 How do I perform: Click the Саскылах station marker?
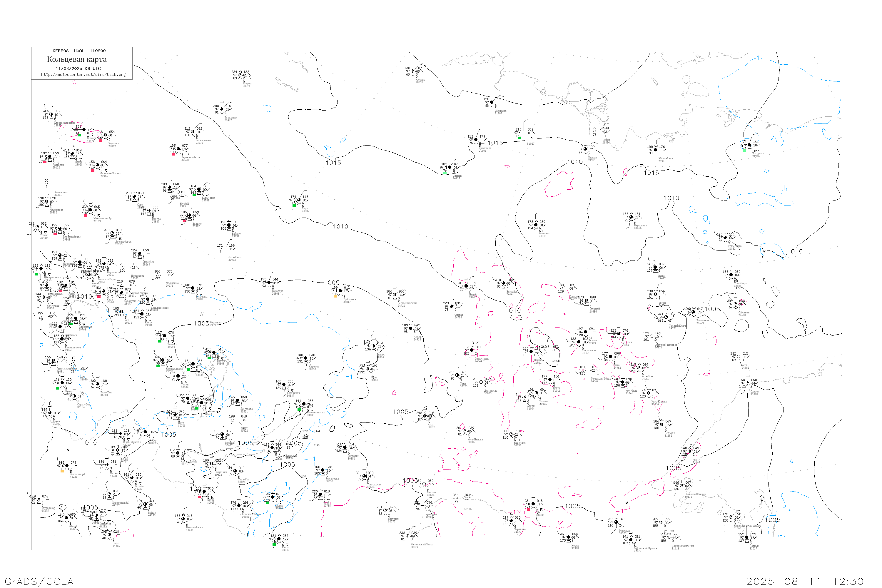(492, 102)
